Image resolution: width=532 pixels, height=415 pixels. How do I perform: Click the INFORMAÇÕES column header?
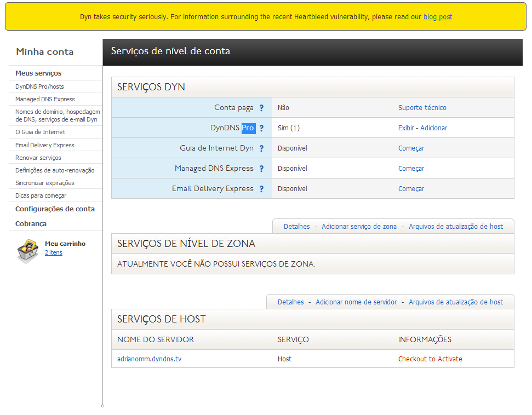(425, 340)
